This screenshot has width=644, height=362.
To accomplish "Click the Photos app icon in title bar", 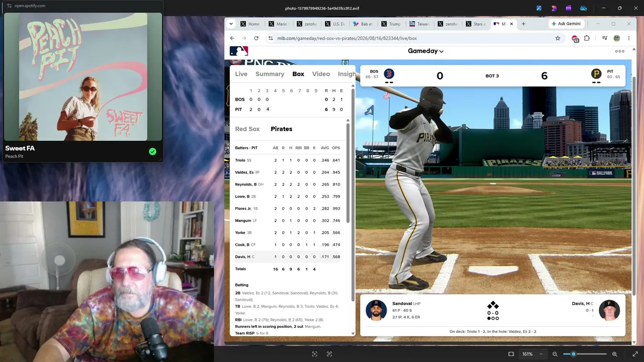I will (x=539, y=8).
